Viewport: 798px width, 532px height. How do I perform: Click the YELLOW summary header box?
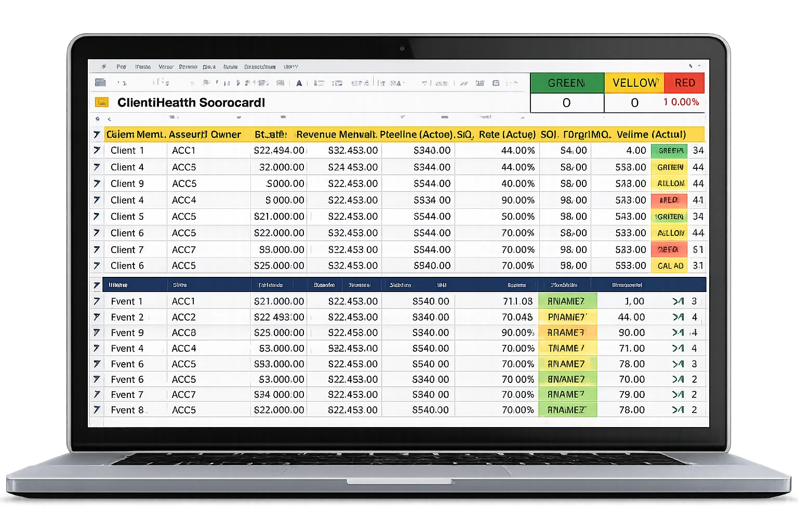(634, 83)
